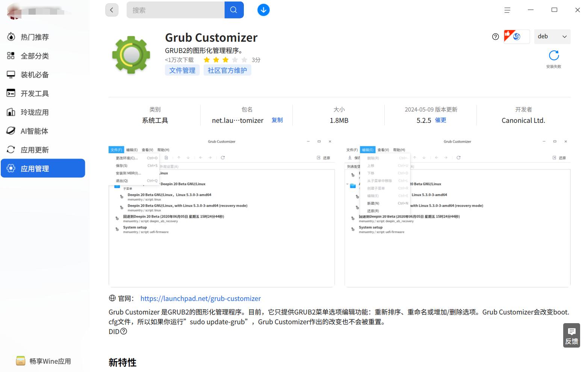Click the <1万次下载 download count

[179, 60]
